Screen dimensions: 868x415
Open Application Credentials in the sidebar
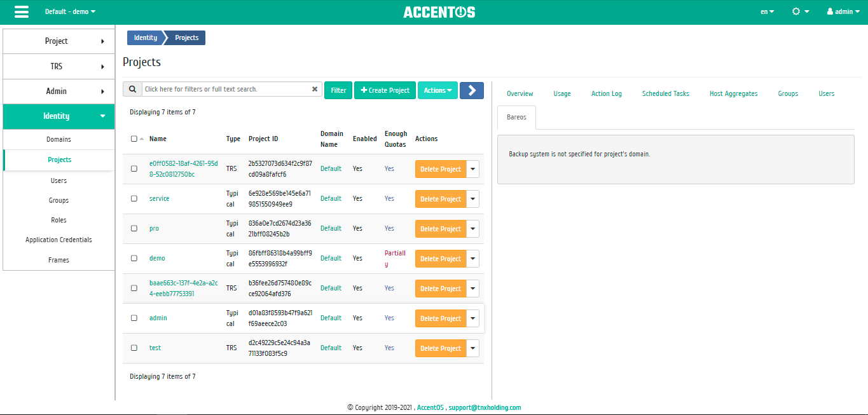(x=59, y=240)
